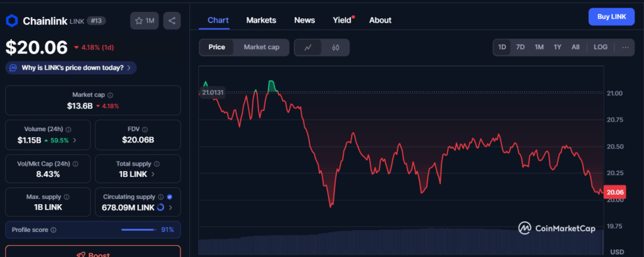This screenshot has height=257, width=644.
Task: Toggle LOG scale on chart
Action: pyautogui.click(x=601, y=47)
